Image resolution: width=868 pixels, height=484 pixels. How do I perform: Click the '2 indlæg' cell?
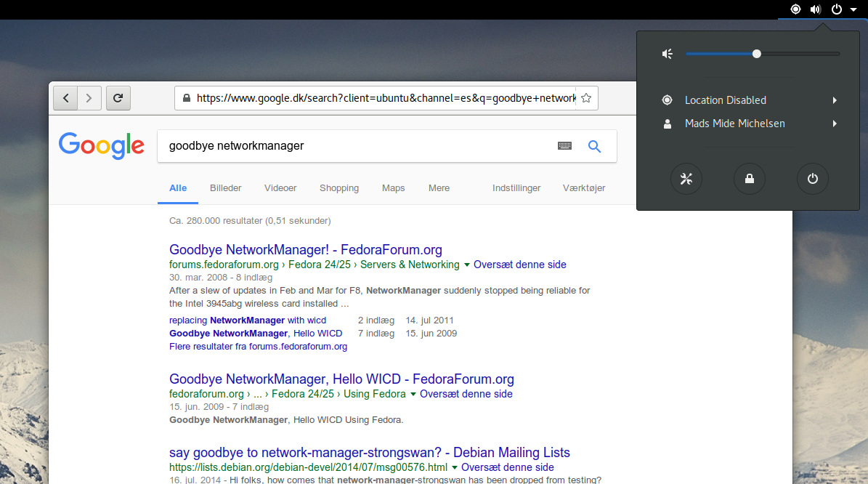pyautogui.click(x=376, y=320)
